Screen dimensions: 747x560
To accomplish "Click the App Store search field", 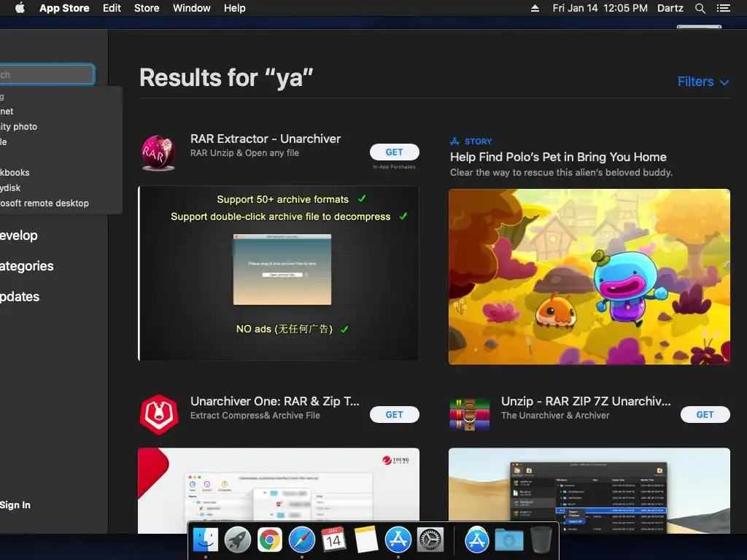I will [47, 74].
